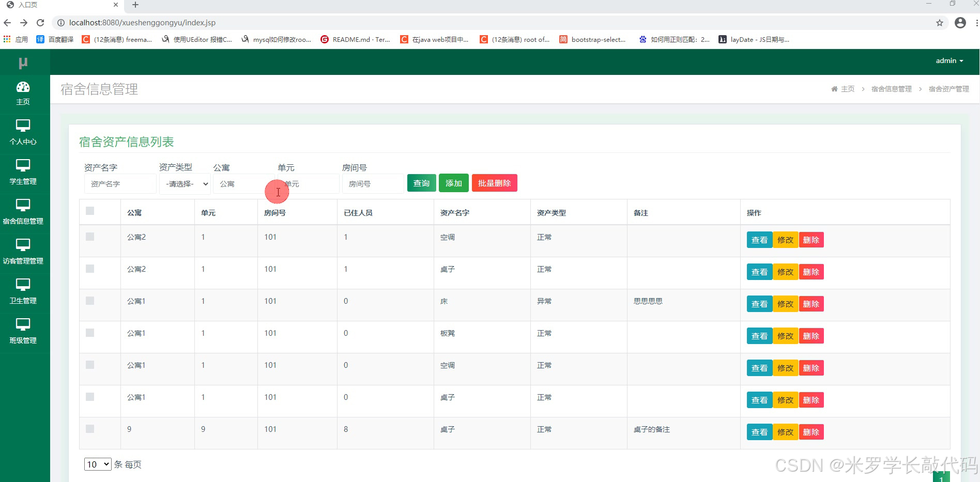Focus the 单元 filter input field
Image resolution: width=980 pixels, height=482 pixels.
tap(309, 184)
